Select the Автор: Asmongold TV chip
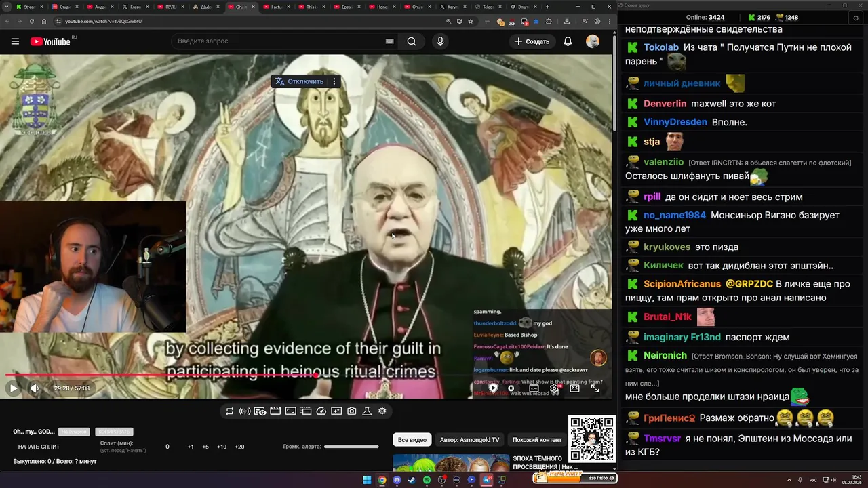868x488 pixels. click(x=469, y=440)
